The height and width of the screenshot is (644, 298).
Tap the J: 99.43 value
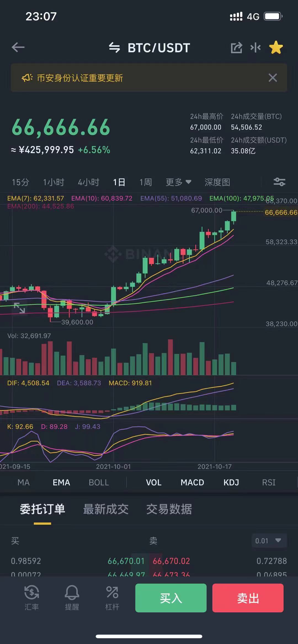click(x=87, y=427)
